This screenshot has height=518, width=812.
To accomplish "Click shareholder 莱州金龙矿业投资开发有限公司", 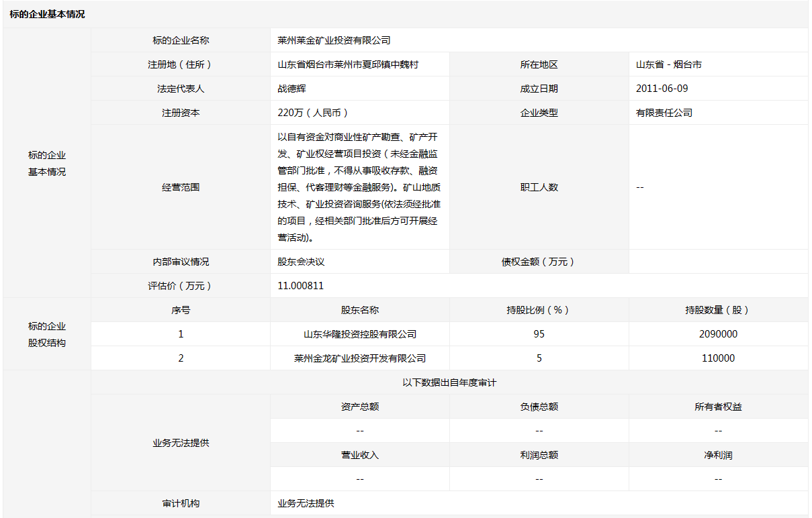I will click(x=360, y=358).
